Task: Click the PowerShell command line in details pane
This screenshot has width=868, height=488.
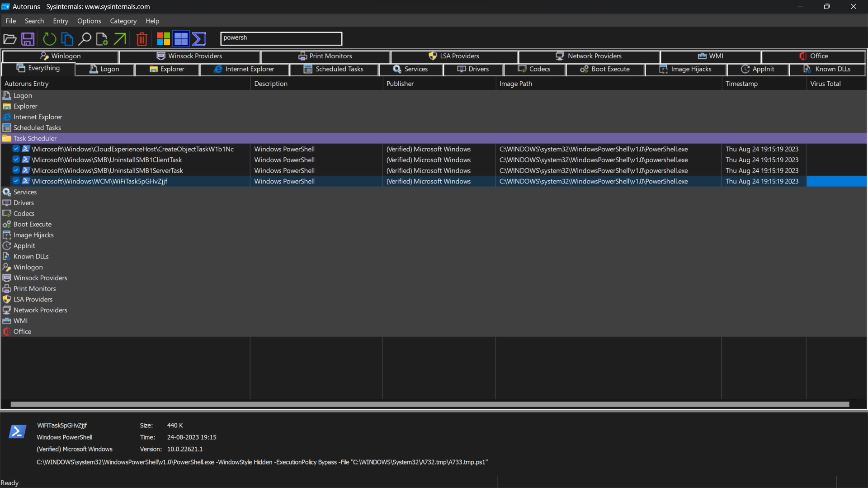Action: [x=262, y=462]
